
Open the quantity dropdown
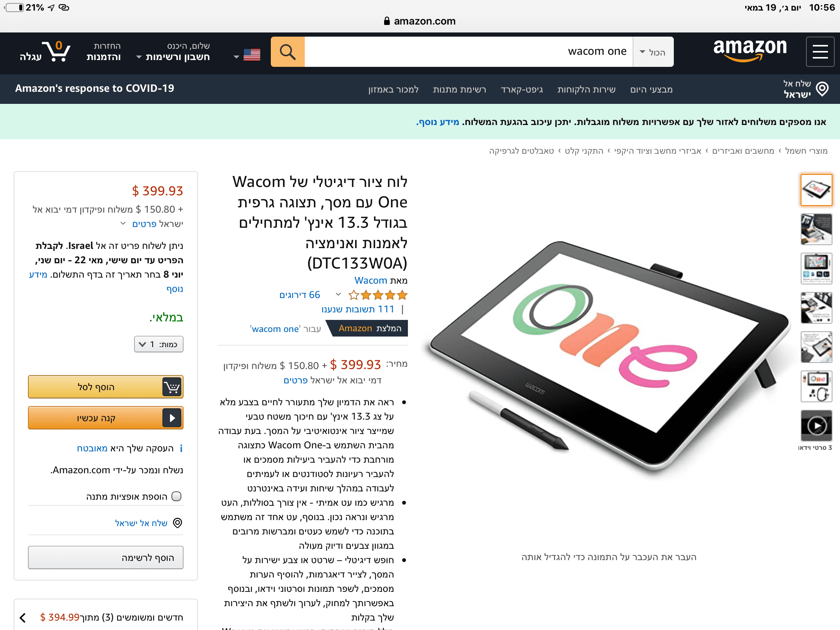[159, 344]
